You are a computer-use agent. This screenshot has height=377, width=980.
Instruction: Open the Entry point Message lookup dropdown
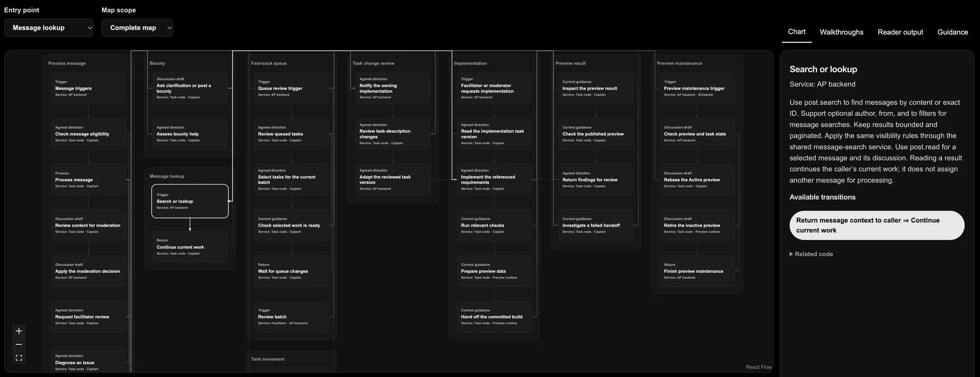pos(49,28)
